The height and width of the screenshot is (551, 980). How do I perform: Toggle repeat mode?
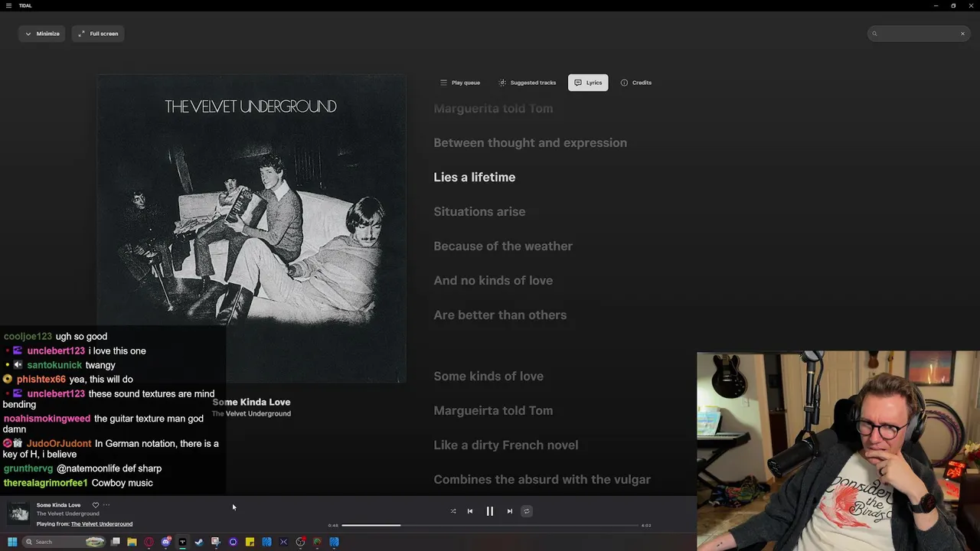pyautogui.click(x=527, y=511)
